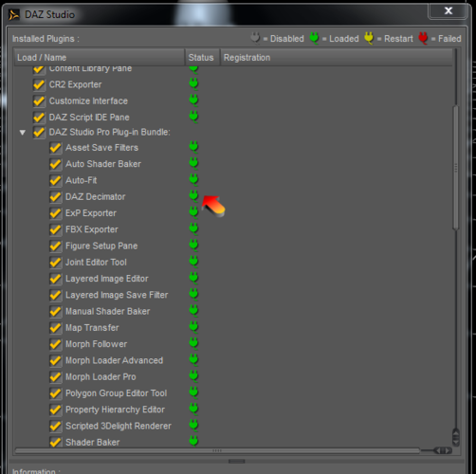Screen dimensions: 476x474
Task: Click the Morph Loader Advanced status icon
Action: click(x=193, y=360)
